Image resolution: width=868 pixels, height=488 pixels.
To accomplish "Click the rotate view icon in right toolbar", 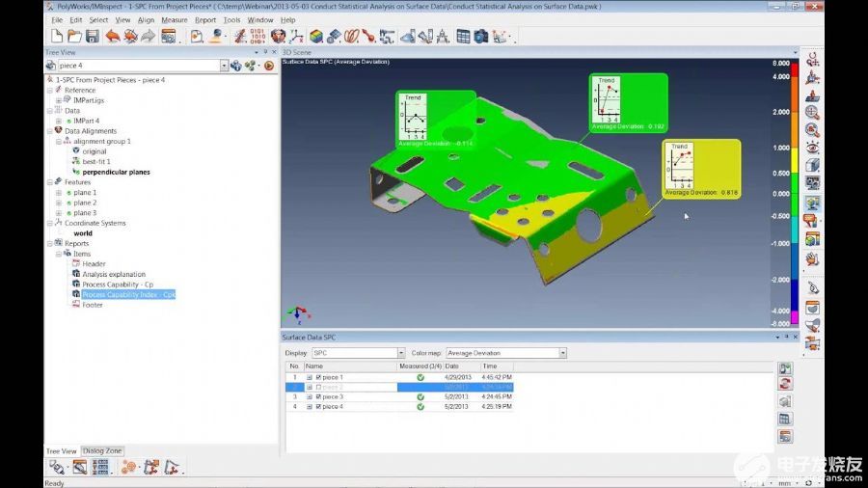I will point(813,59).
